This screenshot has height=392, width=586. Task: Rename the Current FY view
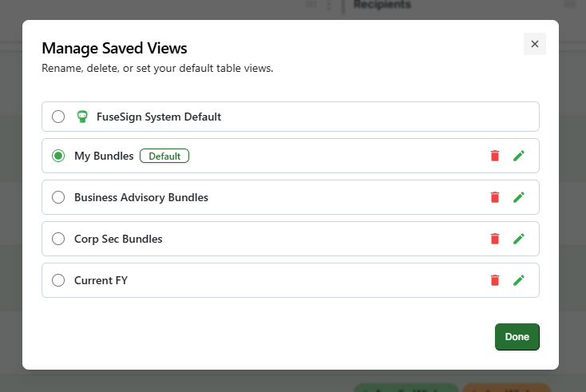[519, 280]
